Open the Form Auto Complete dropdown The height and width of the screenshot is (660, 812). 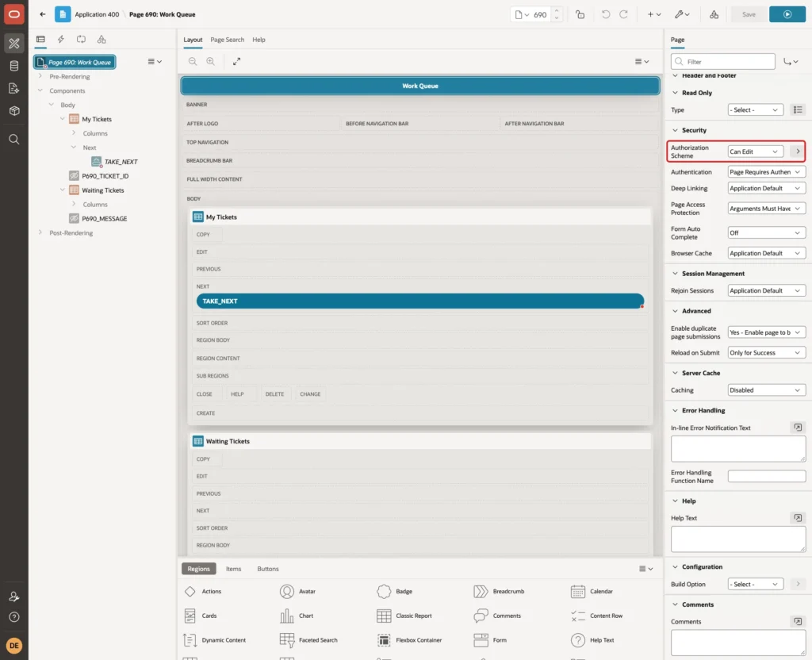pyautogui.click(x=766, y=232)
